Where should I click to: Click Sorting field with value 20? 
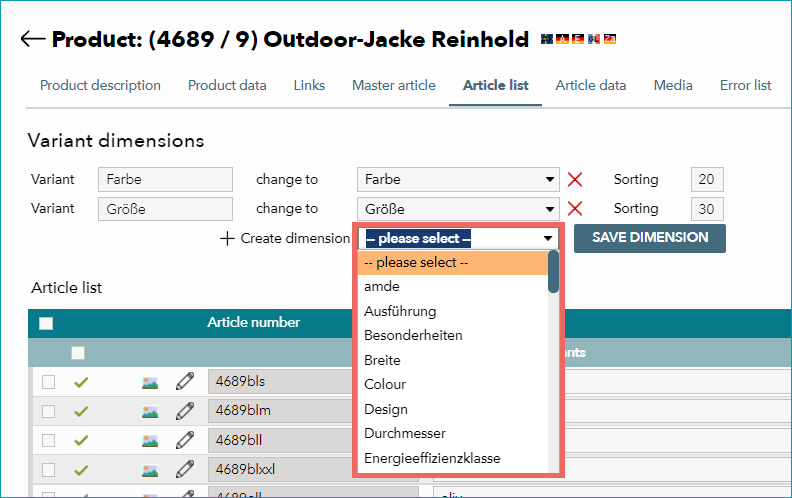click(707, 179)
